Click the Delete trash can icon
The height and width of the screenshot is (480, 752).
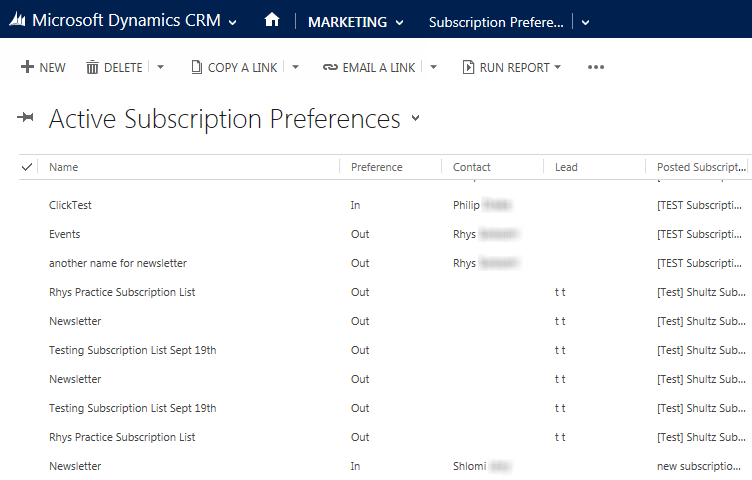(92, 67)
